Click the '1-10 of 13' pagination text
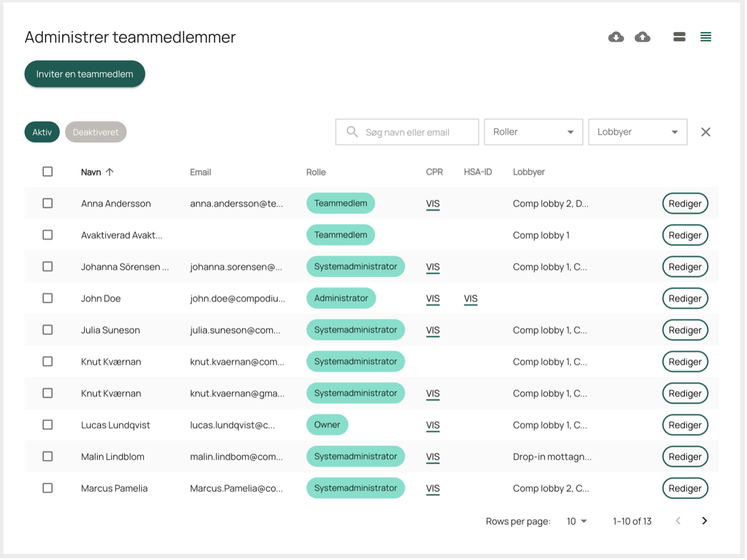Screen dimensions: 747x560 [632, 521]
